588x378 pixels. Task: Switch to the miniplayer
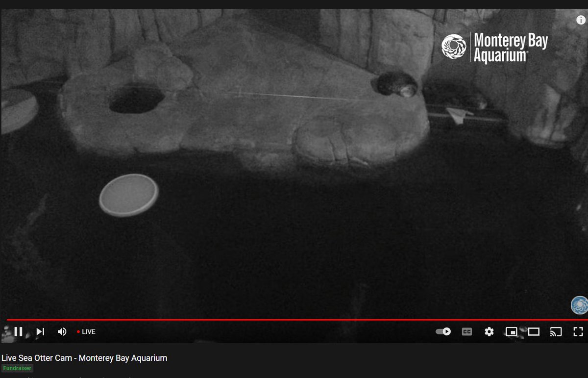(511, 332)
